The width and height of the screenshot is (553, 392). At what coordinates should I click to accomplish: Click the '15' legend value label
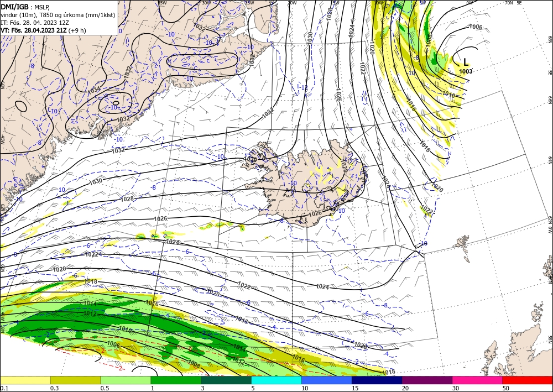356,388
